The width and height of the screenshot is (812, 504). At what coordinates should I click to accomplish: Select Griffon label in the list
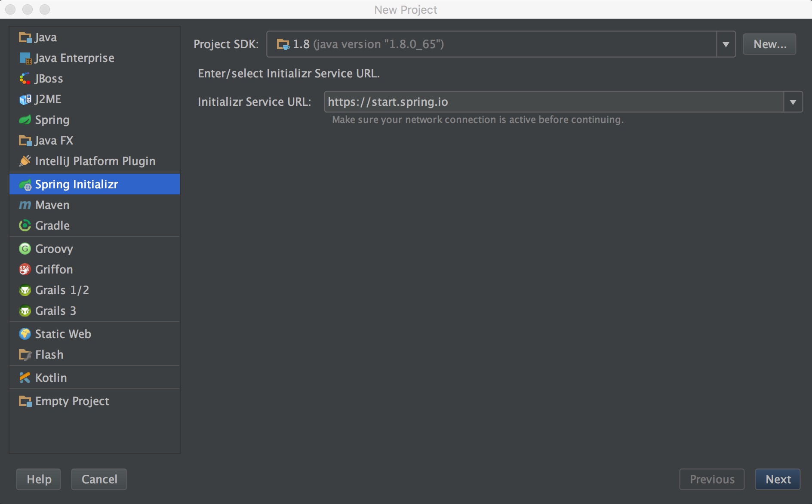[54, 269]
